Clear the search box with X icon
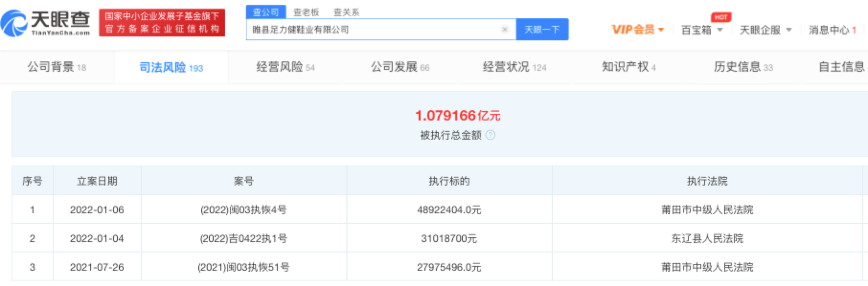 pyautogui.click(x=504, y=30)
